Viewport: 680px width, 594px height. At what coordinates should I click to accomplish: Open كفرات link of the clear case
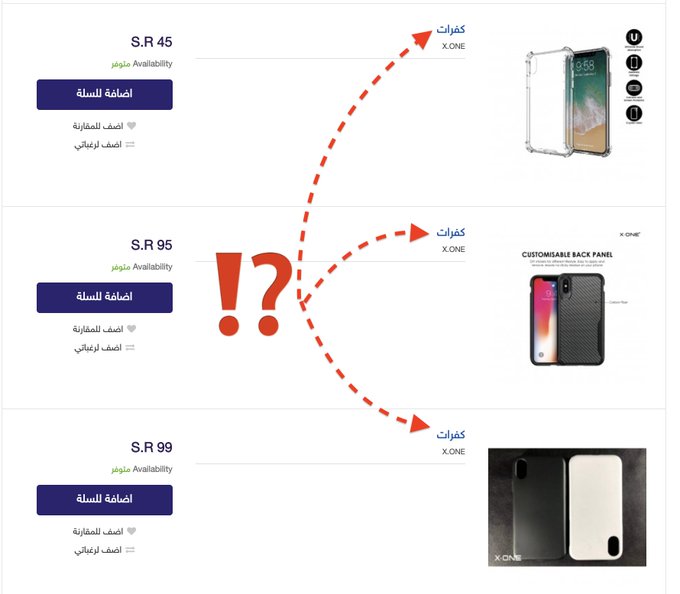pyautogui.click(x=451, y=29)
